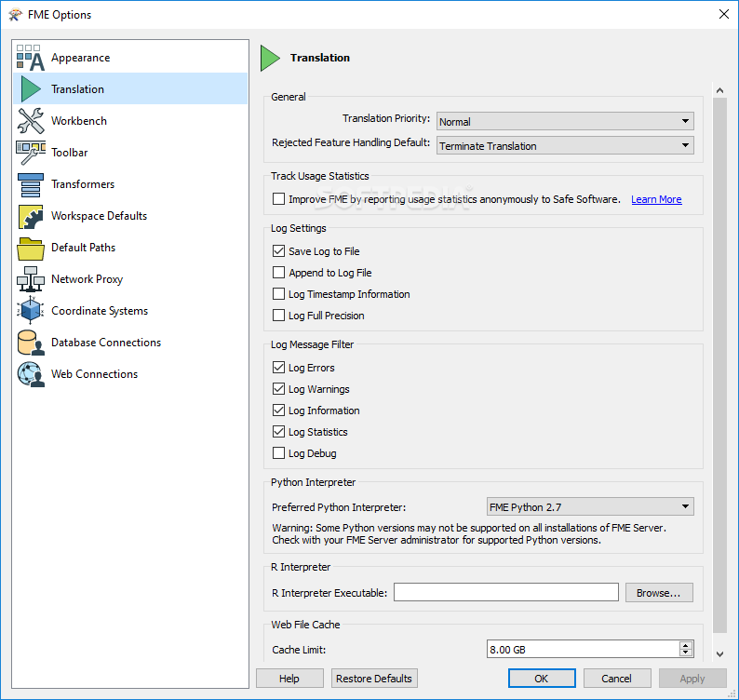Enable Log Debug checkbox
Viewport: 739px width, 700px height.
[x=278, y=453]
